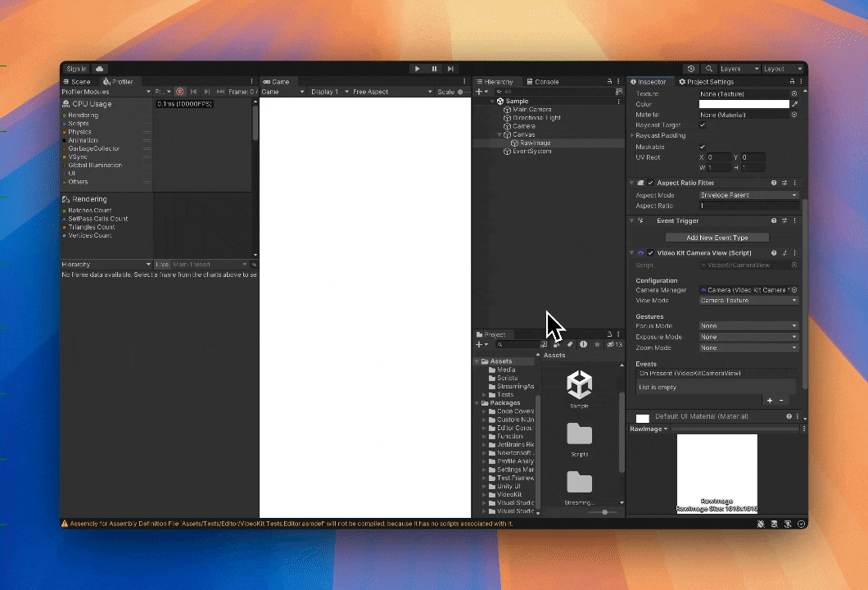
Task: Collapse the Canvas object in Hierarchy
Action: click(500, 134)
